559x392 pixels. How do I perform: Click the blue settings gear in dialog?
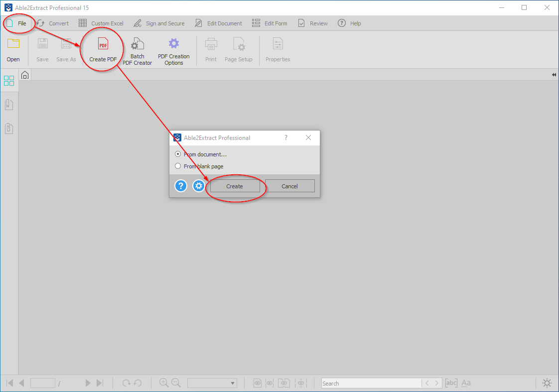tap(199, 186)
